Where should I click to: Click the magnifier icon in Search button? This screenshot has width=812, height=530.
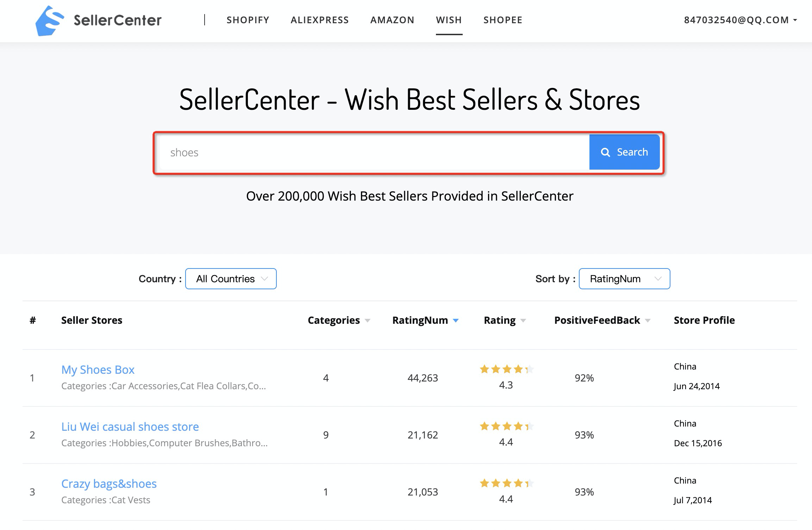[x=605, y=152]
